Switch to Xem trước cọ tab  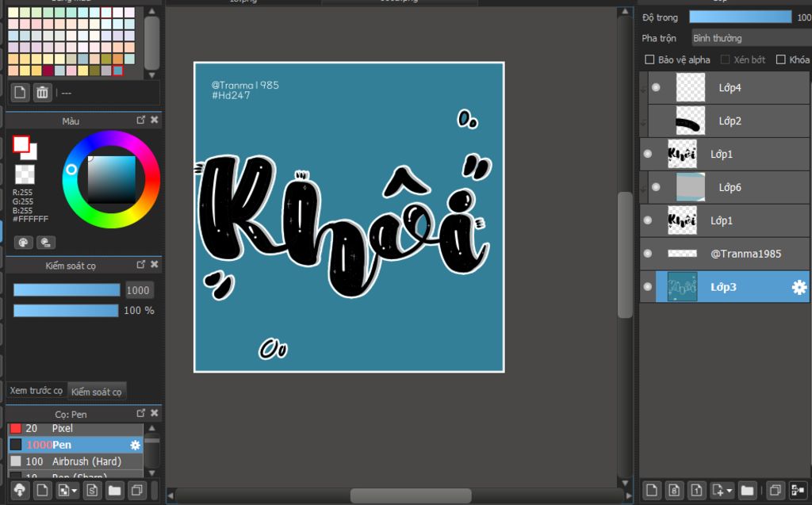point(36,391)
